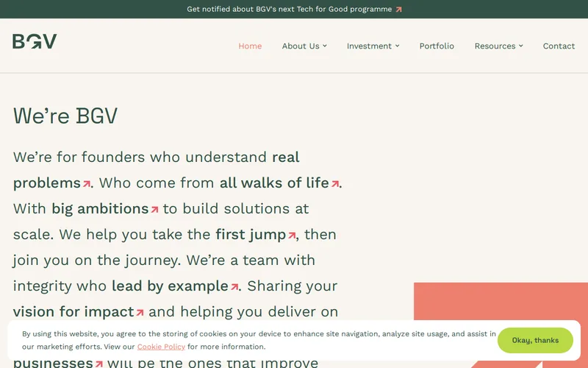
Task: Click arrow icon after 'first jump'
Action: [x=292, y=236]
